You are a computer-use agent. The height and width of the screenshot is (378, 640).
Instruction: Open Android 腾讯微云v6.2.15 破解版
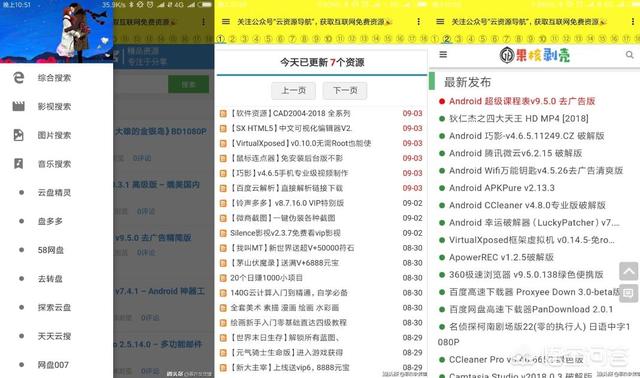pyautogui.click(x=516, y=153)
